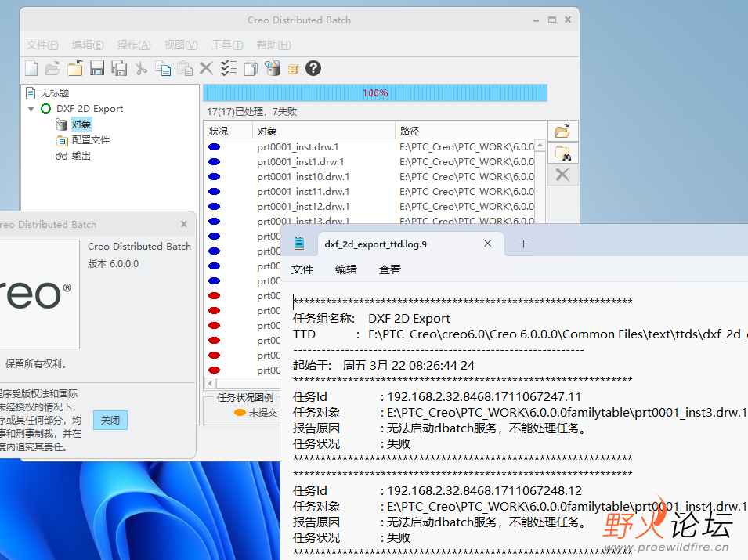
Task: Sort by the 对象 column header
Action: coord(323,131)
